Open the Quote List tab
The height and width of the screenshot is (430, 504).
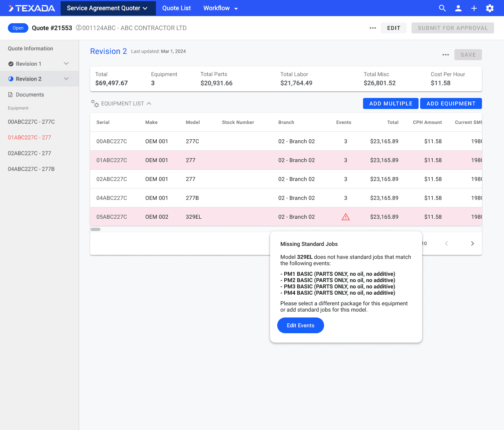pyautogui.click(x=176, y=8)
